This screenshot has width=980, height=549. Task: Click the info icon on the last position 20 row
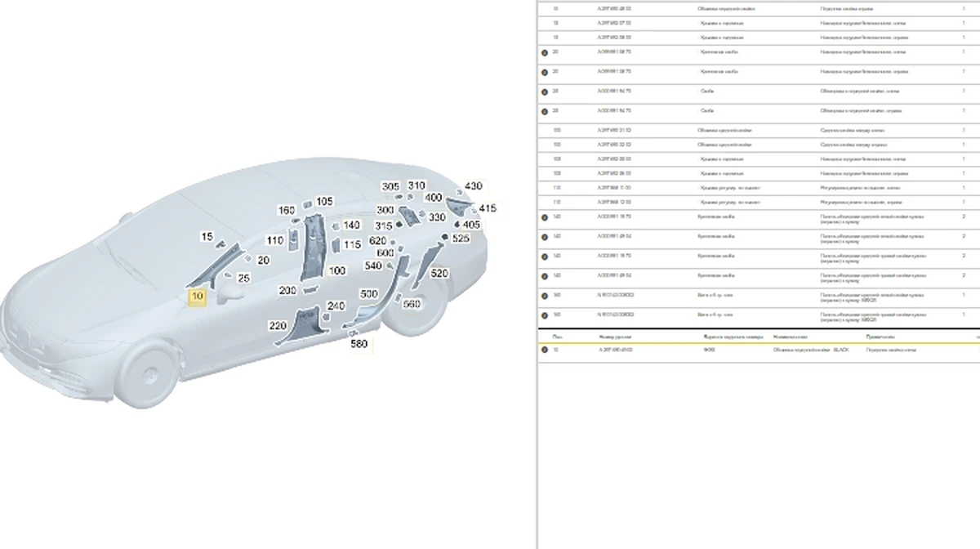[545, 111]
